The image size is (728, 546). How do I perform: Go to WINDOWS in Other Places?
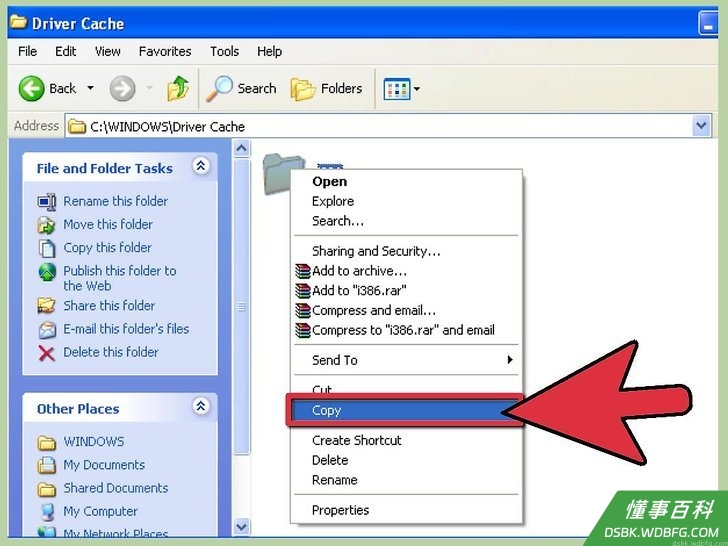pyautogui.click(x=94, y=441)
